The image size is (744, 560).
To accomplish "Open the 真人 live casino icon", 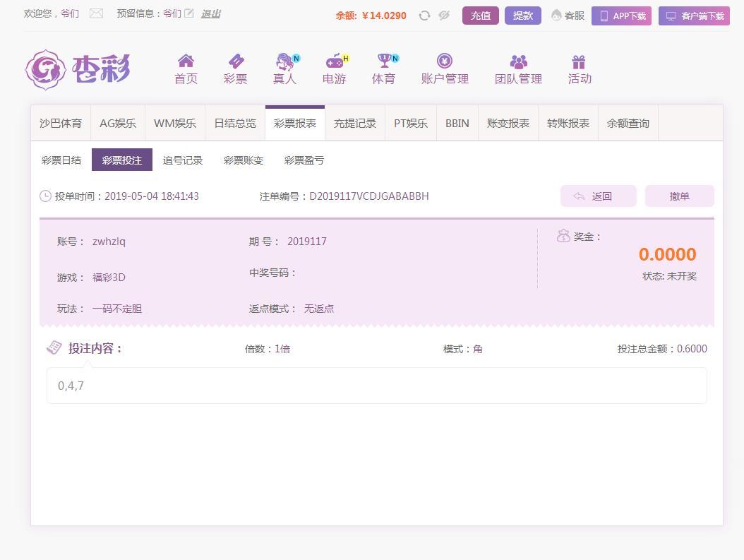I will click(284, 61).
